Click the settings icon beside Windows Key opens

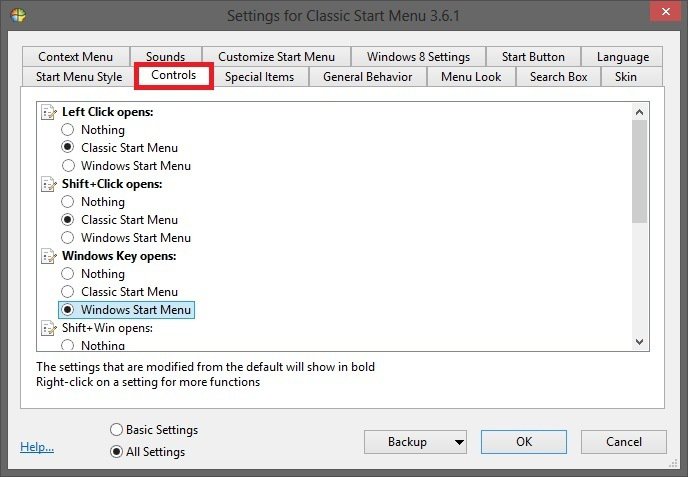pos(49,256)
